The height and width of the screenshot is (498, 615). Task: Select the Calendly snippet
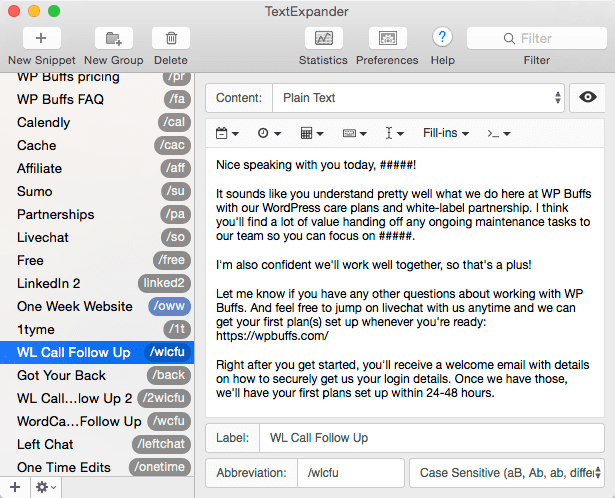coord(97,122)
